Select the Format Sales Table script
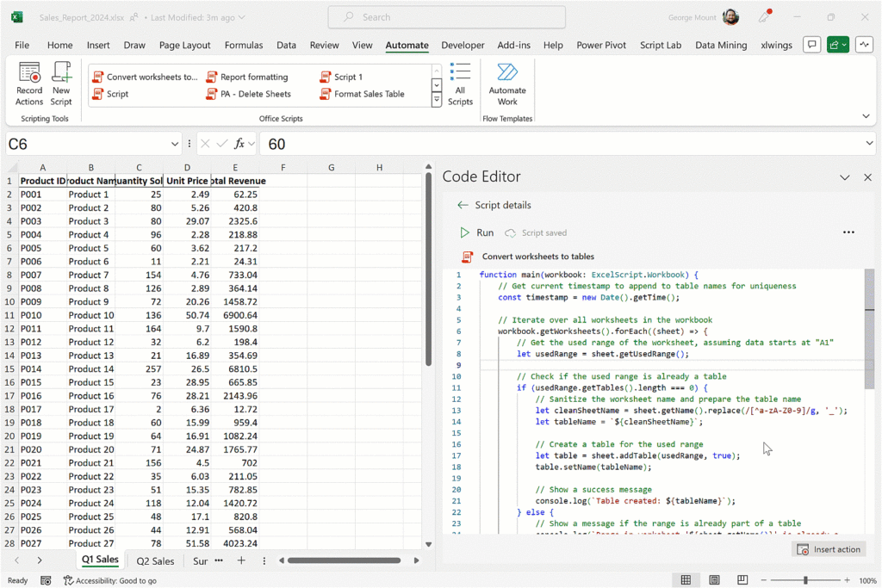 pos(369,94)
